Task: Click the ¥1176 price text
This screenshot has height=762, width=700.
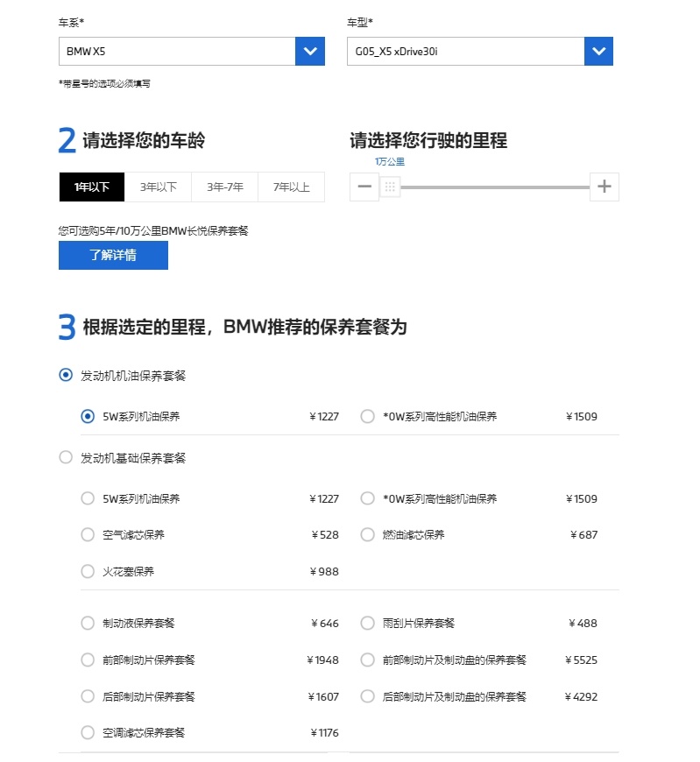Action: (x=325, y=732)
